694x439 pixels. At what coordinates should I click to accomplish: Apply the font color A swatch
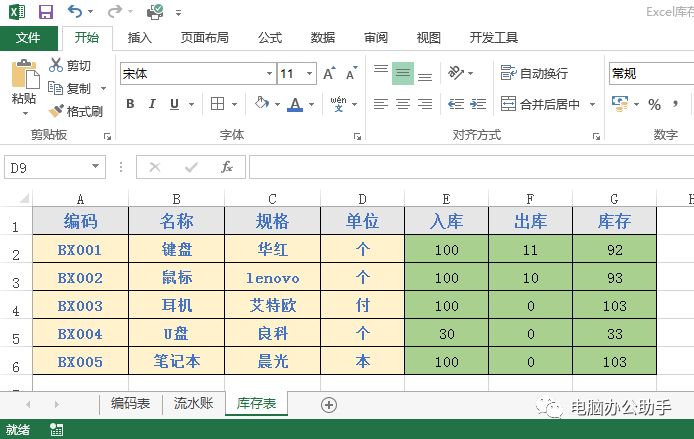click(x=295, y=104)
